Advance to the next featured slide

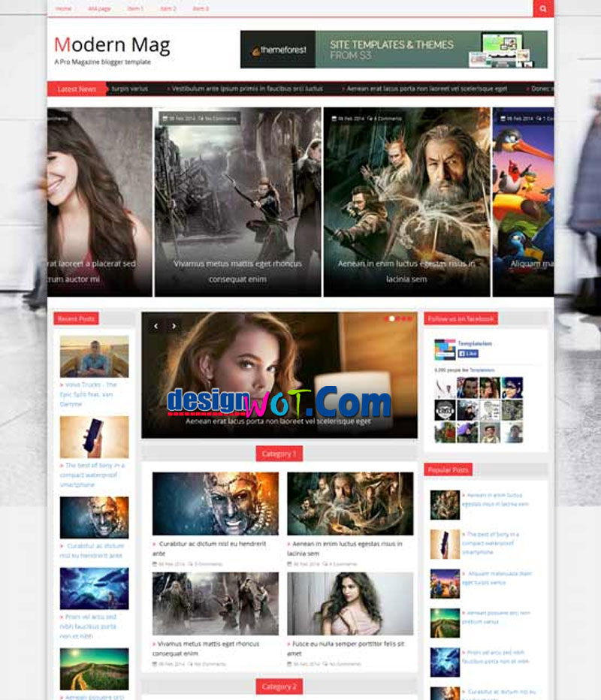pyautogui.click(x=174, y=326)
